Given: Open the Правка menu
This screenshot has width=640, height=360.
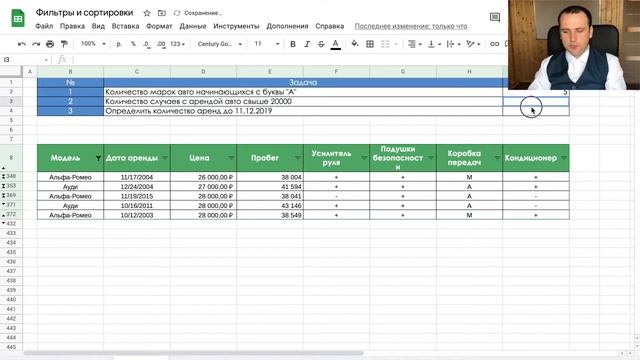Looking at the screenshot, I should (72, 26).
